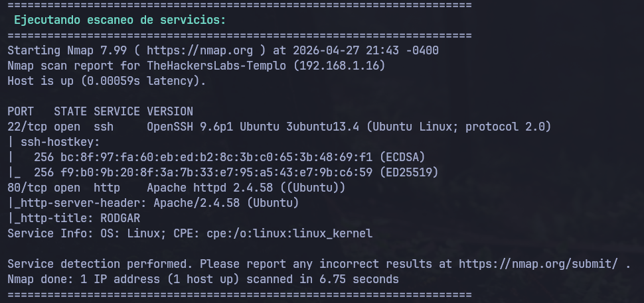Viewport: 644px width, 303px height.
Task: Click the ssh-hostkey script label
Action: pos(60,143)
